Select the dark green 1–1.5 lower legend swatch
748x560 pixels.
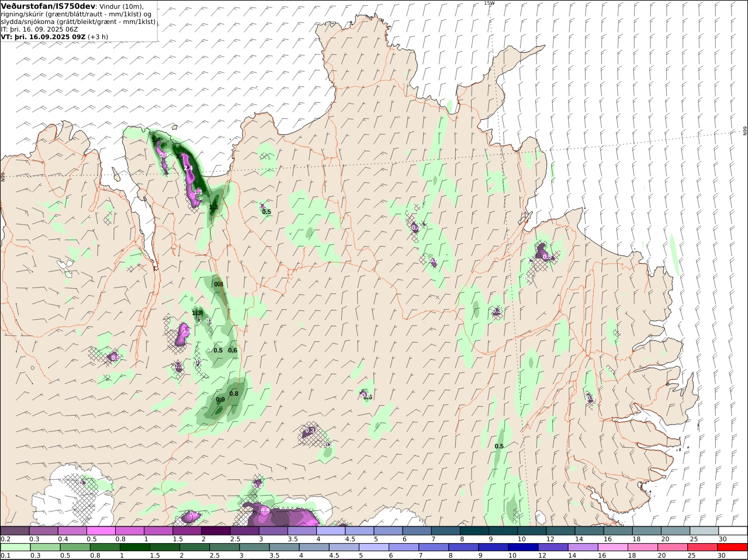pyautogui.click(x=134, y=547)
